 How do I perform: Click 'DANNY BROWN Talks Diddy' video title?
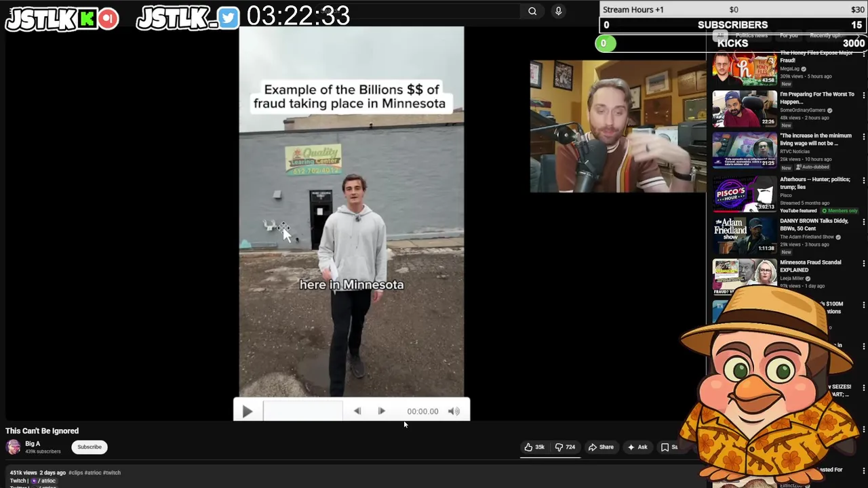click(814, 224)
